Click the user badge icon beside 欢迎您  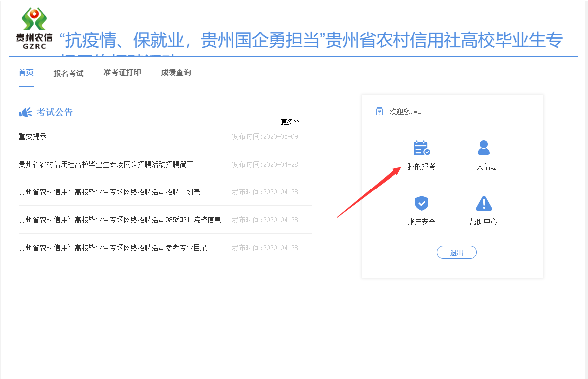[x=379, y=112]
